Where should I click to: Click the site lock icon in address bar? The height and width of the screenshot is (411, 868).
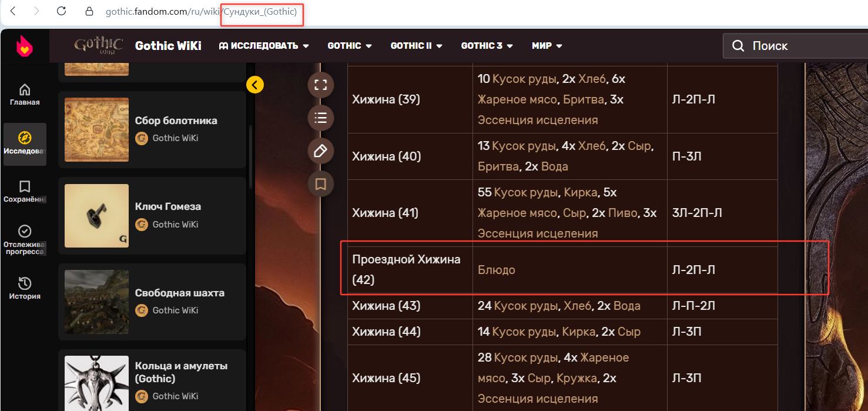(x=89, y=11)
